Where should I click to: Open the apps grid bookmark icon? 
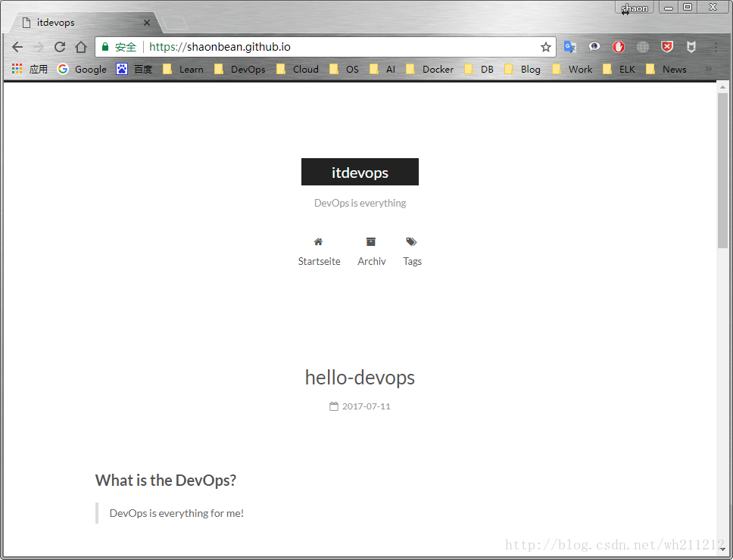(x=17, y=69)
